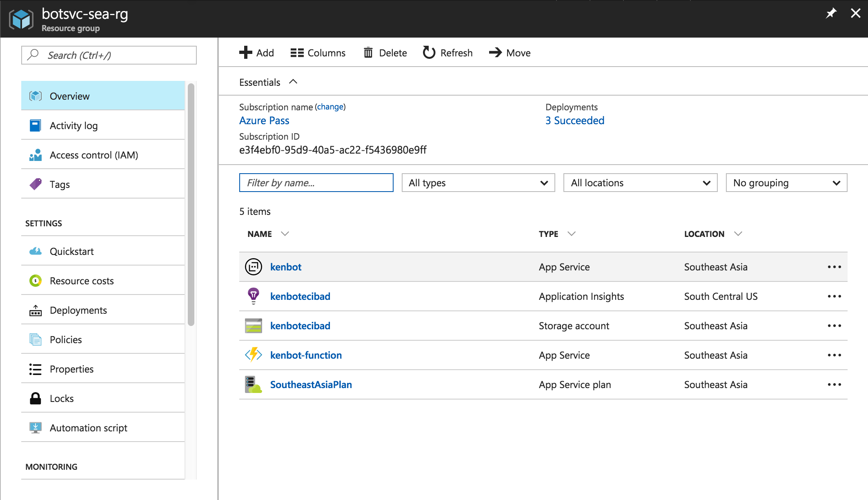The width and height of the screenshot is (868, 500).
Task: Go to Access control (IAM)
Action: (103, 155)
